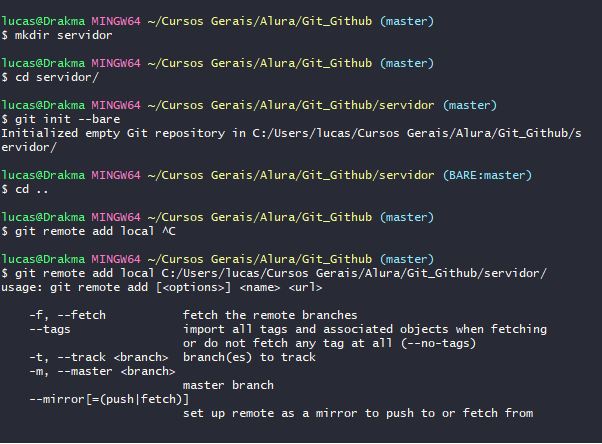Click the 'git remote add local ^C' line

(88, 231)
